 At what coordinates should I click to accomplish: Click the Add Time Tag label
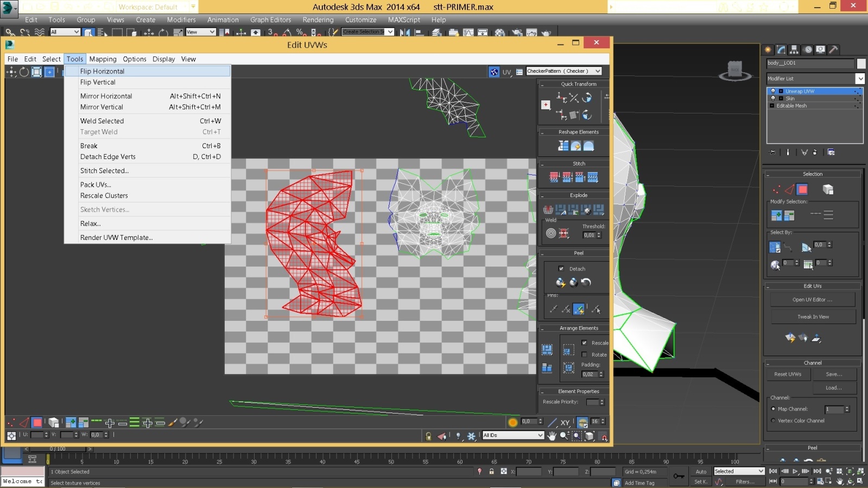point(639,483)
